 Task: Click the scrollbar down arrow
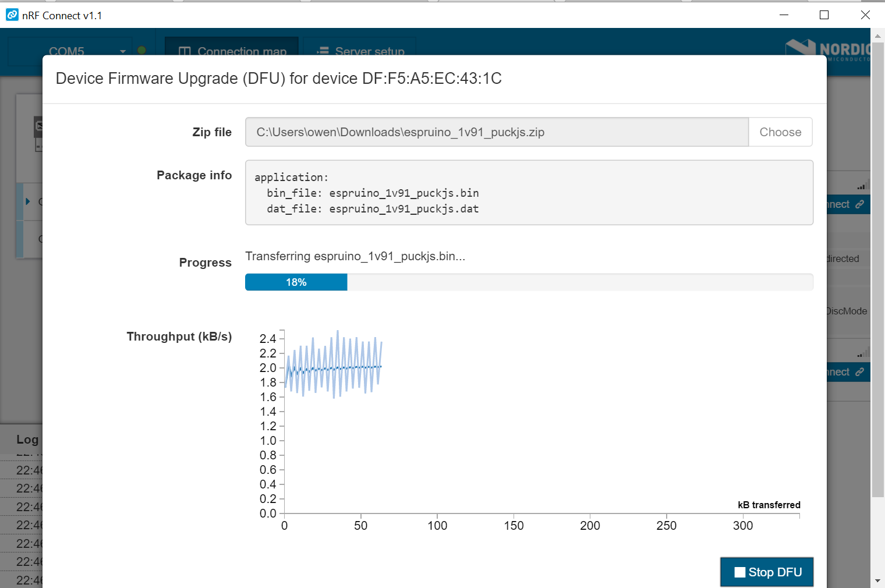pyautogui.click(x=877, y=581)
